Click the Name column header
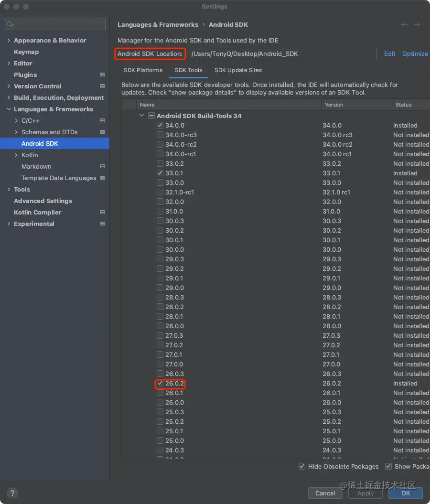 (x=147, y=105)
